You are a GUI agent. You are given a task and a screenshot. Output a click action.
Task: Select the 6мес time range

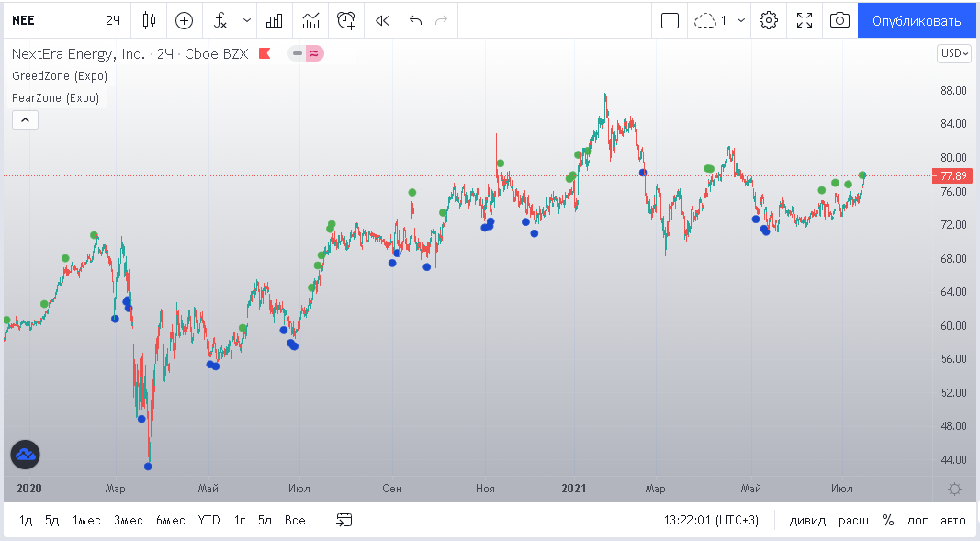(170, 521)
